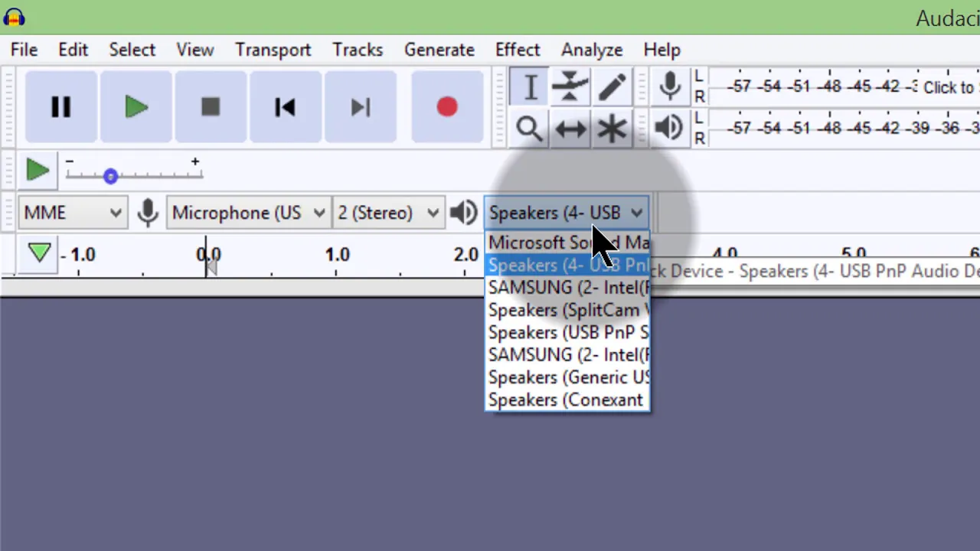The width and height of the screenshot is (980, 551).
Task: Open the Edit menu
Action: [x=73, y=50]
